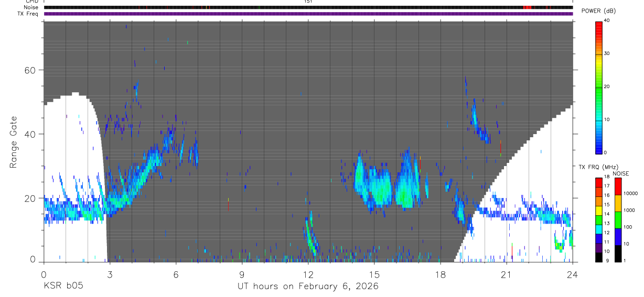
Task: Click the black swatch of the TX frequency legend
Action: [599, 256]
